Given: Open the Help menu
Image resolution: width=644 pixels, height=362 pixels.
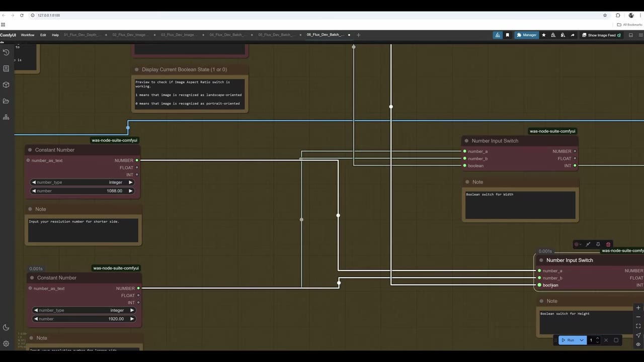Looking at the screenshot, I should 55,35.
